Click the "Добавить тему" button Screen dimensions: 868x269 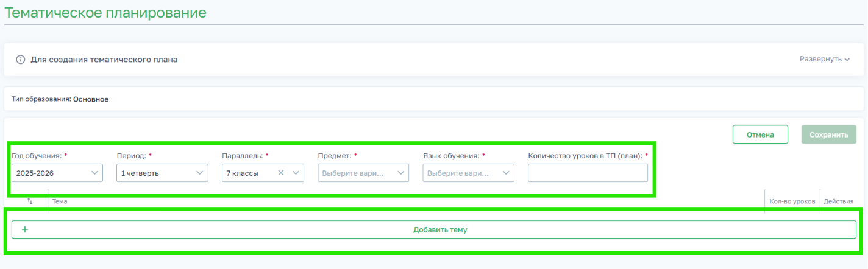pyautogui.click(x=434, y=229)
